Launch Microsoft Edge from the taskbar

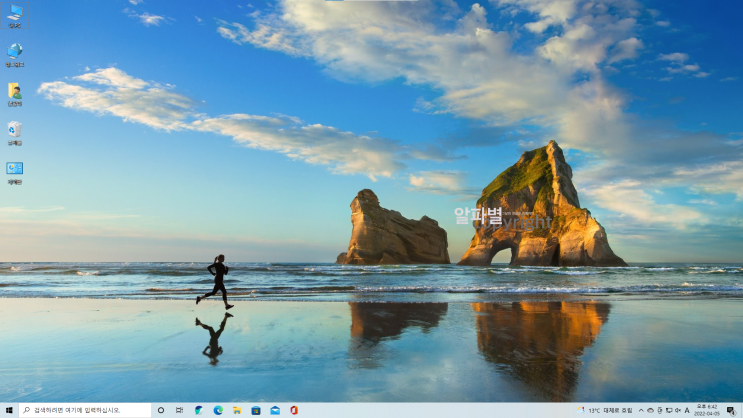pyautogui.click(x=218, y=410)
